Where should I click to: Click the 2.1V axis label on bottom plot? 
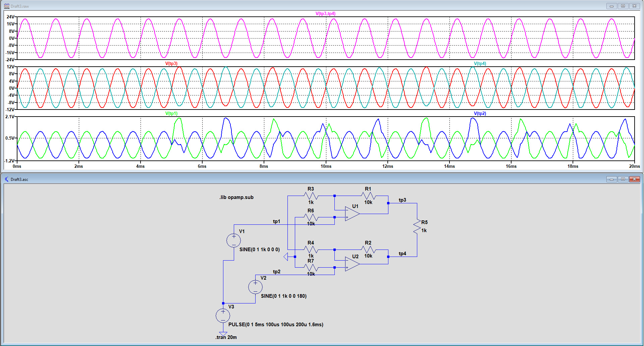10,117
